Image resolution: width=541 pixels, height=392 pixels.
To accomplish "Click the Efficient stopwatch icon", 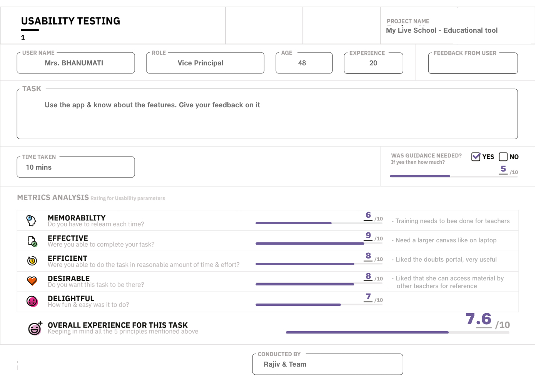I will click(32, 261).
